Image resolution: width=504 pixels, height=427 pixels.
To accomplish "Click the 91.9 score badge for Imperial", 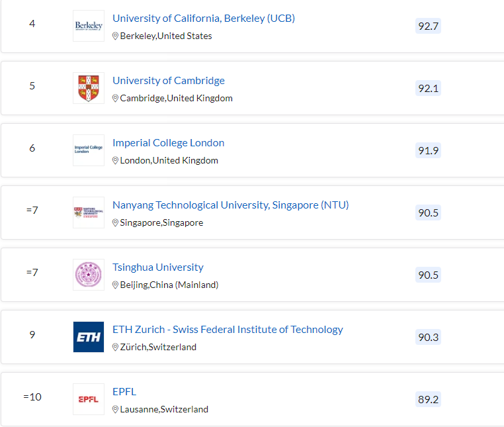I will click(x=428, y=150).
